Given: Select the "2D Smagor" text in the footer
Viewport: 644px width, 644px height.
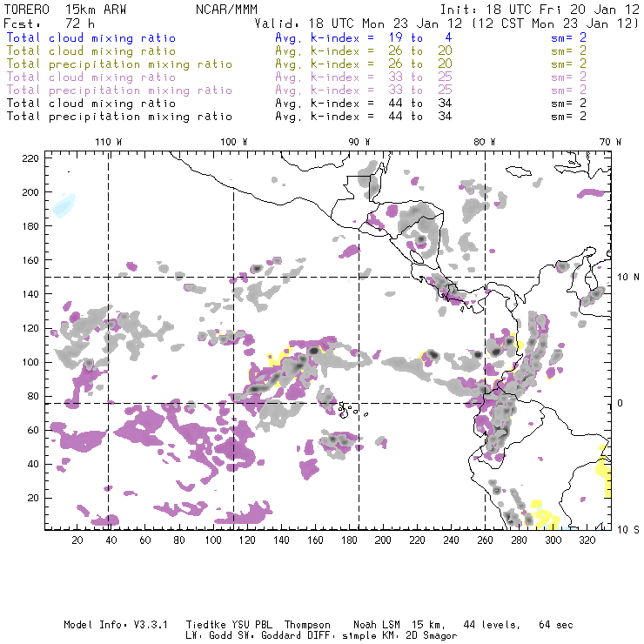Looking at the screenshot, I should pos(432,636).
